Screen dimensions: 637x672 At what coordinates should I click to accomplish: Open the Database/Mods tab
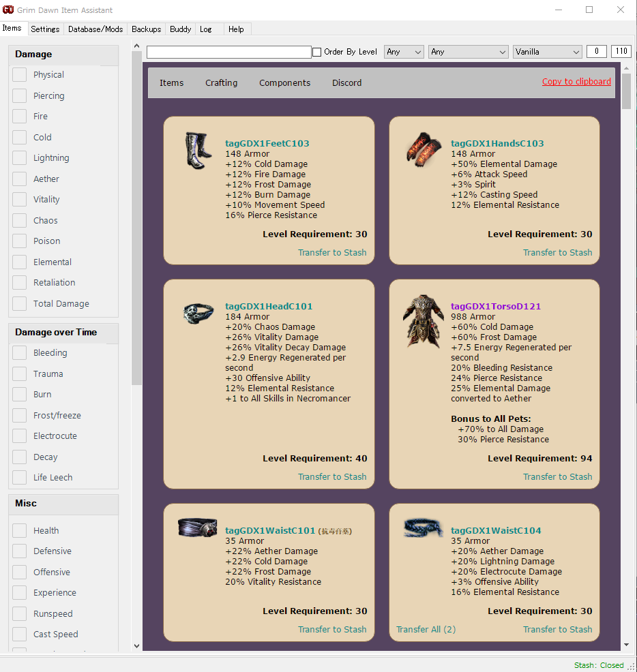tap(95, 29)
